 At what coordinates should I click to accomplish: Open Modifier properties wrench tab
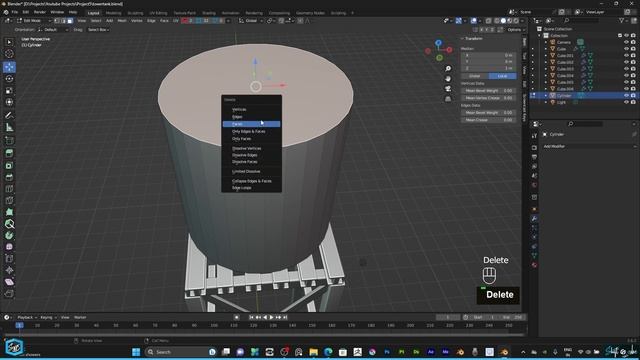point(534,219)
